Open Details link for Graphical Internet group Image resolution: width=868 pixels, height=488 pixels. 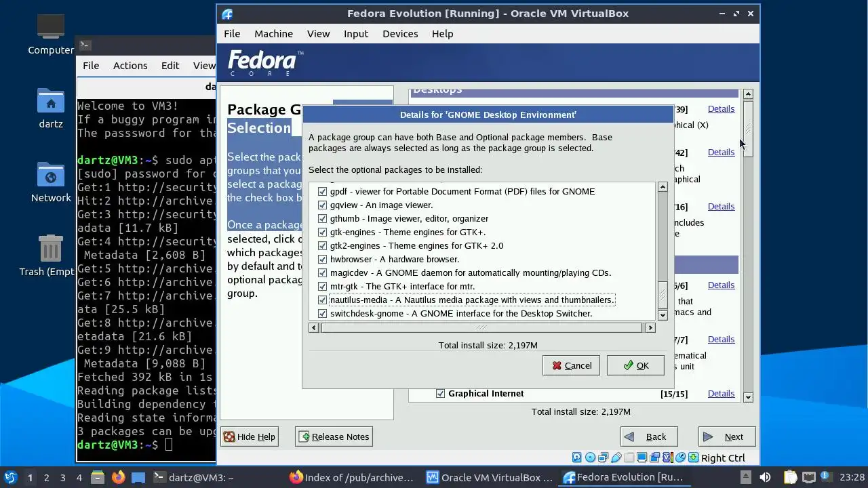(x=721, y=393)
